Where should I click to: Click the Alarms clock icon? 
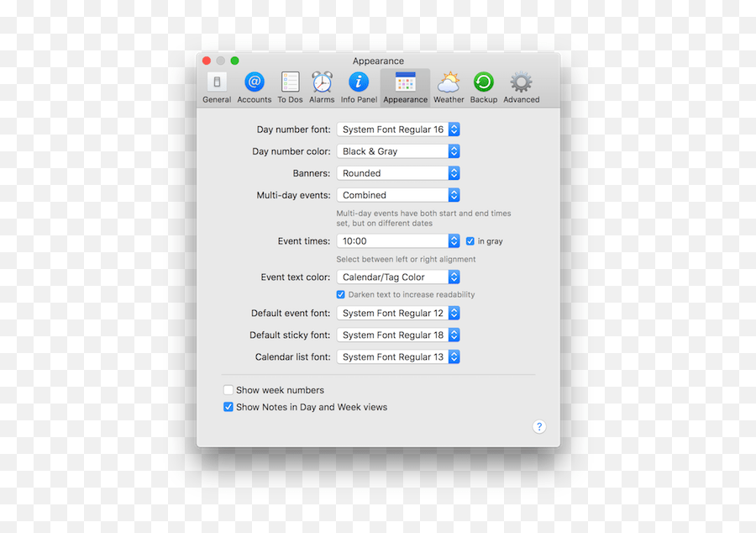322,87
